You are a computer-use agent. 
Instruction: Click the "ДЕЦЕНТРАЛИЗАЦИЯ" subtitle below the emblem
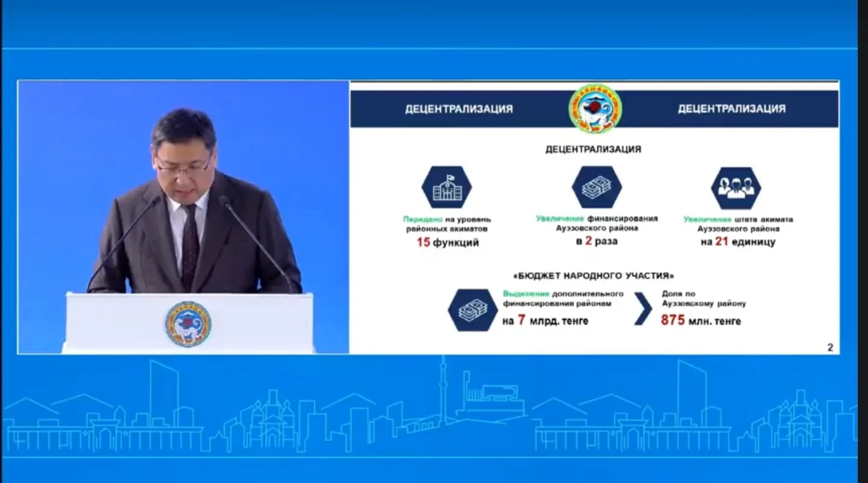(x=593, y=149)
